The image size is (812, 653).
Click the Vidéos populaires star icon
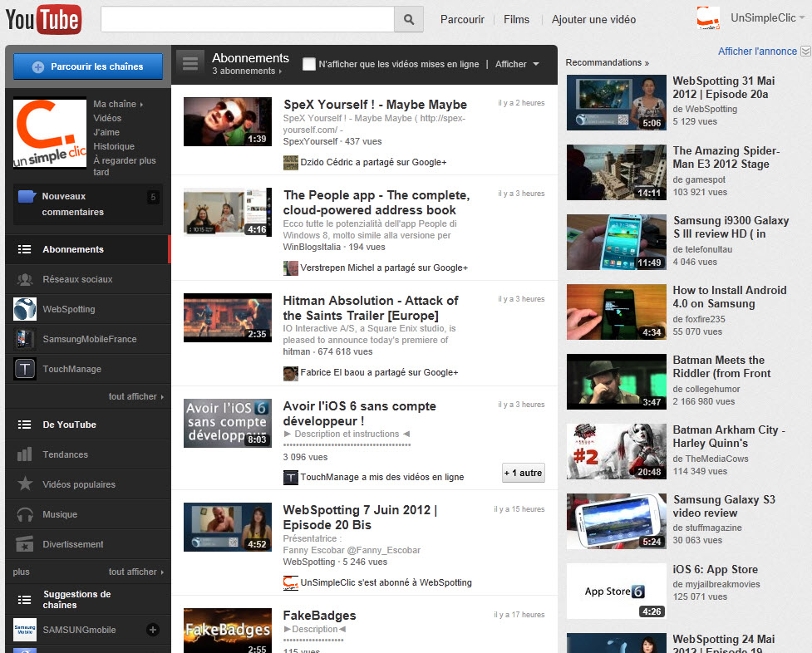click(x=25, y=484)
